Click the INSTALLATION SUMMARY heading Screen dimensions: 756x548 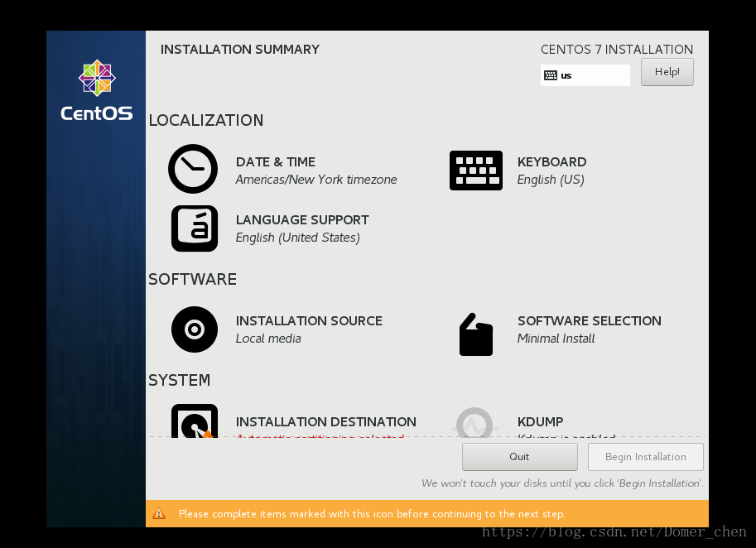point(240,49)
